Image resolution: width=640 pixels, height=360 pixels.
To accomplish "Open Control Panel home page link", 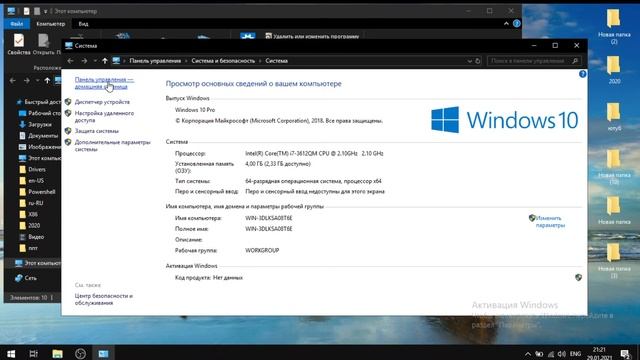I will [x=104, y=83].
